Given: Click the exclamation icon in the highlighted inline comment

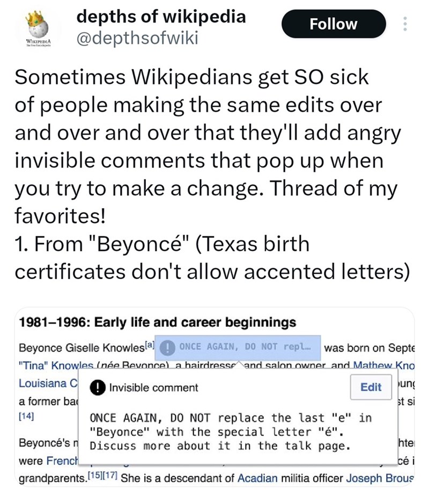Looking at the screenshot, I should coord(167,347).
